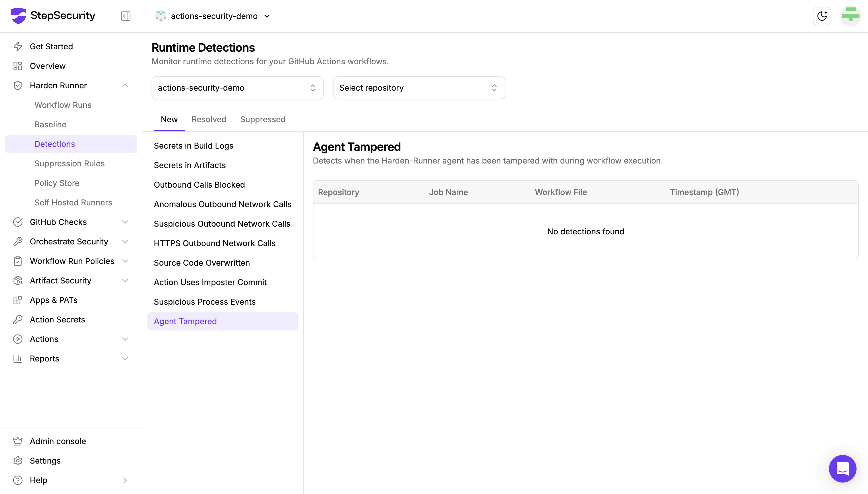Click the Admin console crown icon

18,441
